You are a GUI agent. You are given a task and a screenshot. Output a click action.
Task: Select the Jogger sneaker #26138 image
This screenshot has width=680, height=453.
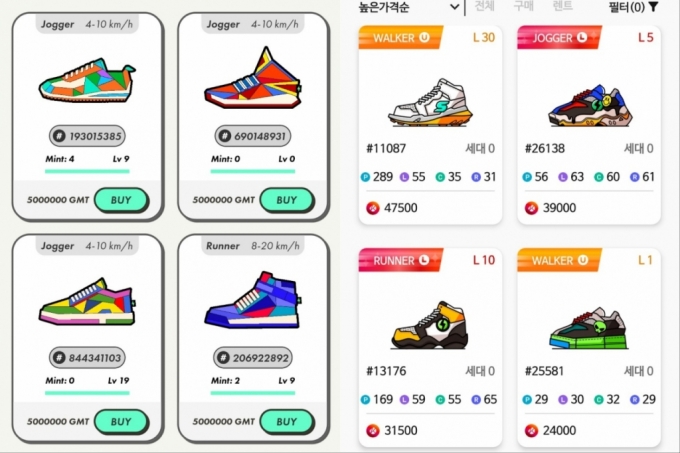590,105
